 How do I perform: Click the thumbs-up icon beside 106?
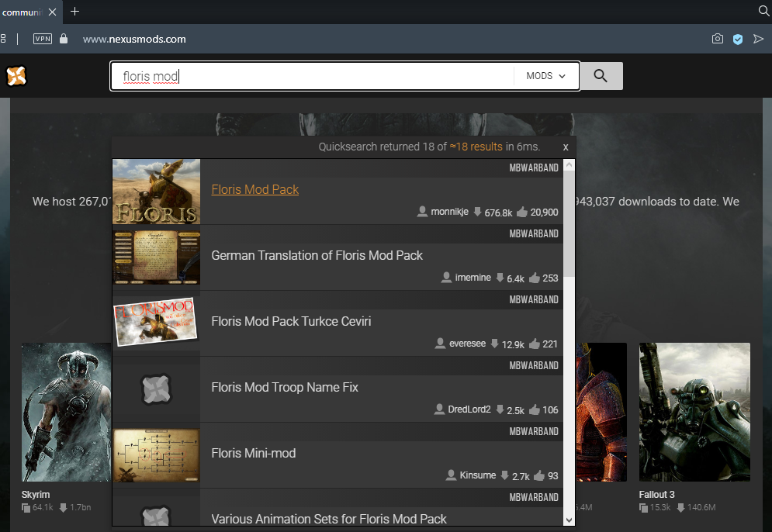tap(535, 409)
